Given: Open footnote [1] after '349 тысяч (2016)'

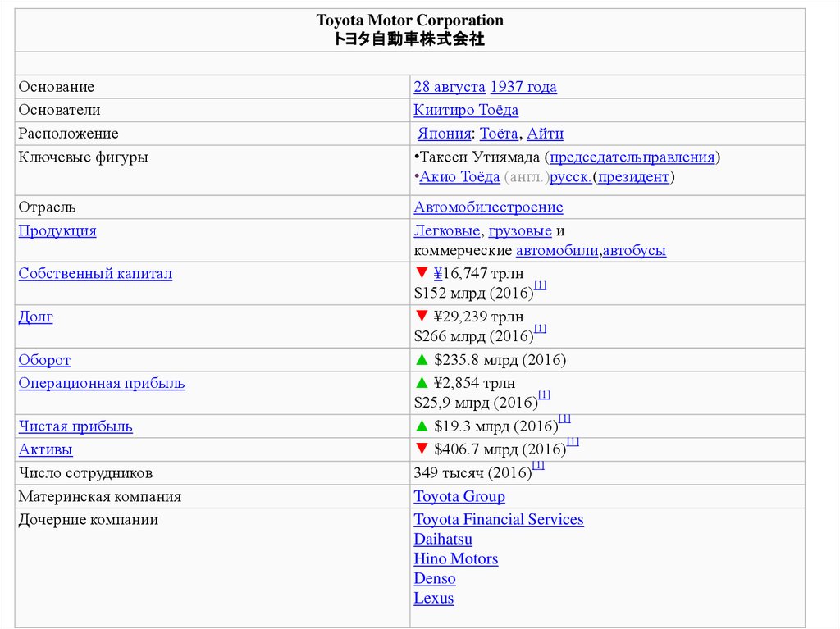Looking at the screenshot, I should click(538, 466).
